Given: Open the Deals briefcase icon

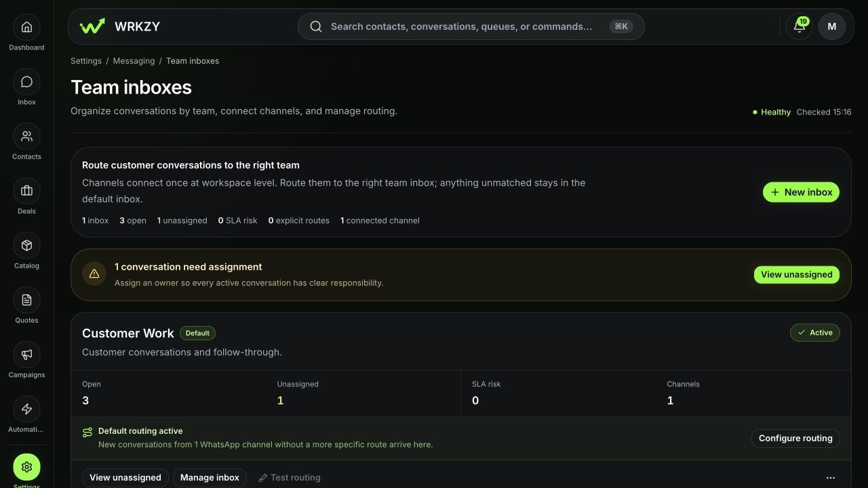Looking at the screenshot, I should 26,191.
